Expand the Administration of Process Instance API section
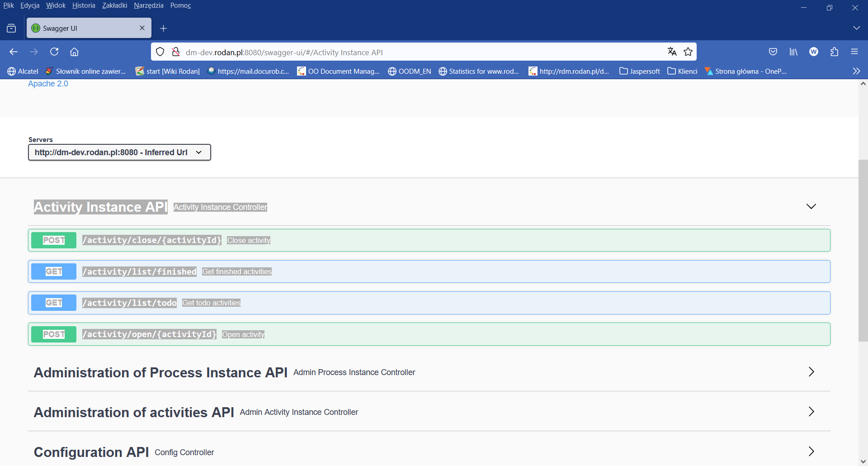Viewport: 868px width, 466px height. click(811, 372)
